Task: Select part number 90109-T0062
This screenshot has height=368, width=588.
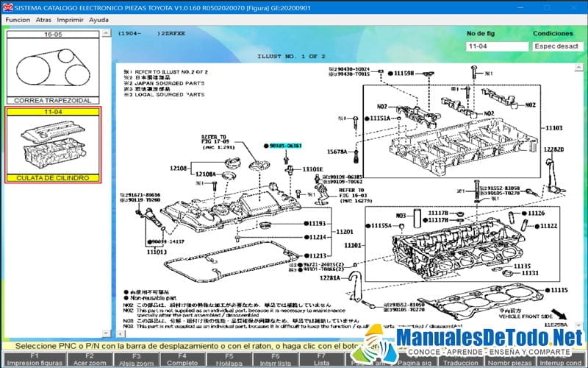Action: 346,182
